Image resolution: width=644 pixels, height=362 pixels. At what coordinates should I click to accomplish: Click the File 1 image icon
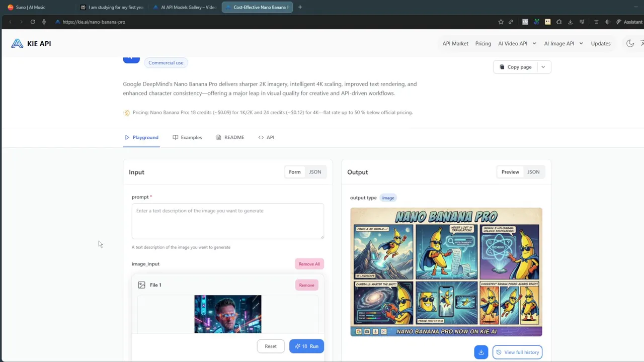pos(142,285)
